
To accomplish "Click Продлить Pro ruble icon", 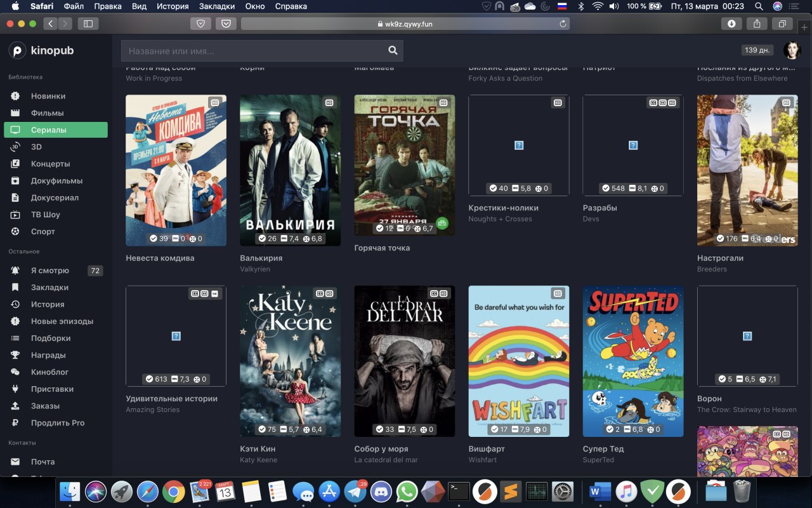I will tap(16, 423).
